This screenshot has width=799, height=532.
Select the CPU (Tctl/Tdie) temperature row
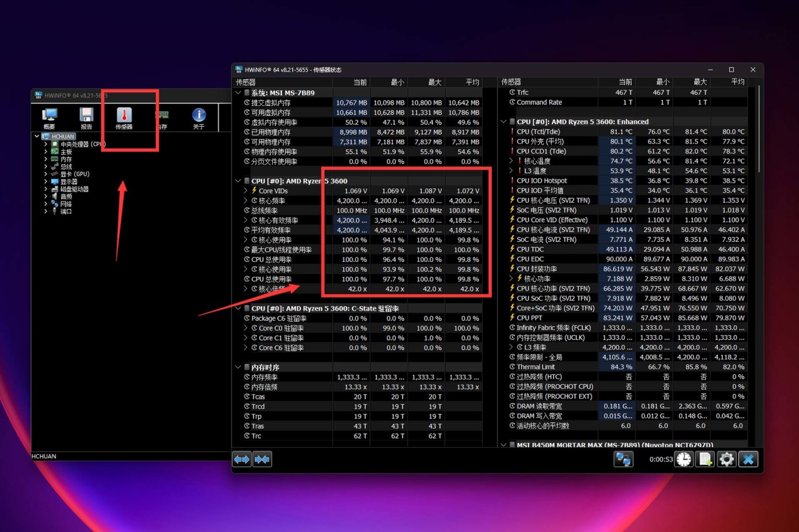pyautogui.click(x=539, y=132)
